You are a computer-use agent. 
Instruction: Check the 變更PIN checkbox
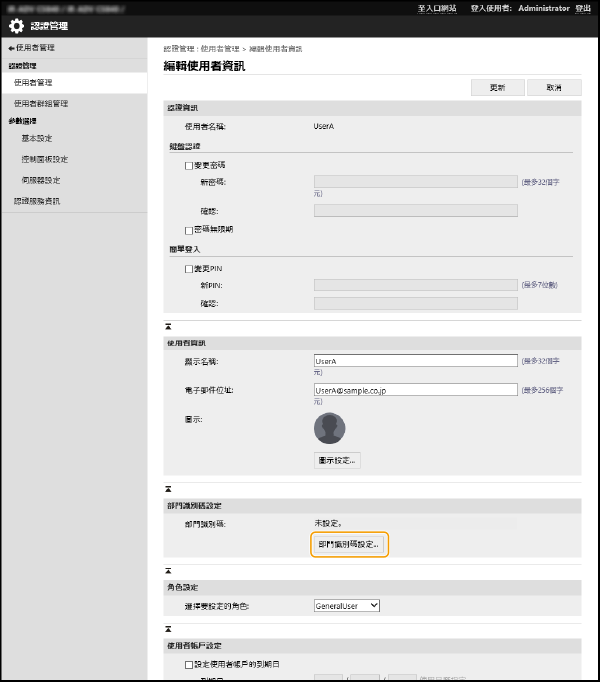tap(189, 268)
